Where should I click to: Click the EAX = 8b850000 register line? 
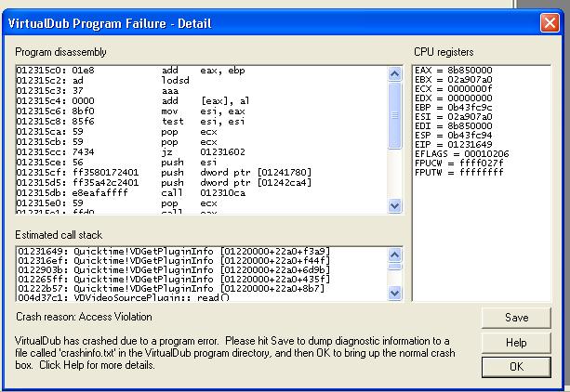pyautogui.click(x=454, y=70)
